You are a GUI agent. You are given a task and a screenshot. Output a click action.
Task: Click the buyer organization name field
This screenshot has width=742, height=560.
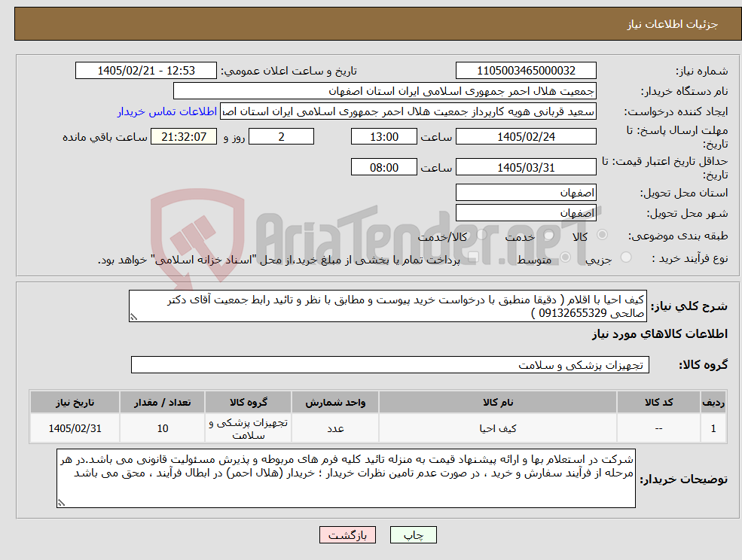[385, 91]
